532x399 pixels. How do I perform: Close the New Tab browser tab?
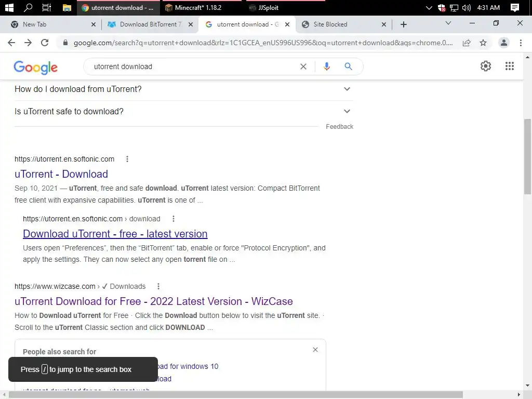pyautogui.click(x=94, y=24)
